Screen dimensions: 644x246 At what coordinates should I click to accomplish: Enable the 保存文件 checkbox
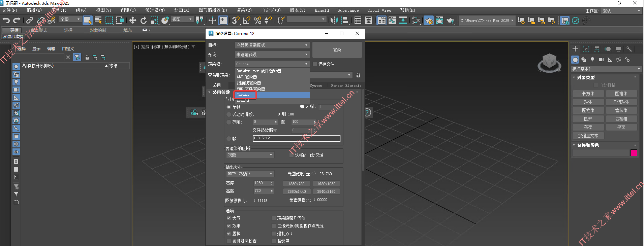click(x=315, y=64)
